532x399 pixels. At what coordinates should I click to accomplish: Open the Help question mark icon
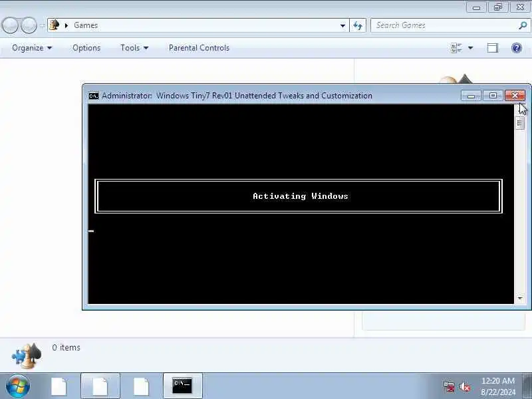click(x=517, y=48)
